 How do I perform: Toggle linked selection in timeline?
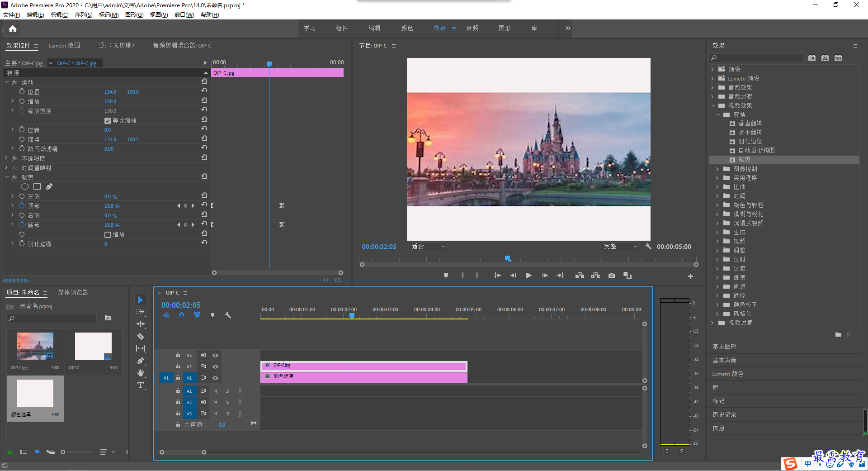[197, 315]
